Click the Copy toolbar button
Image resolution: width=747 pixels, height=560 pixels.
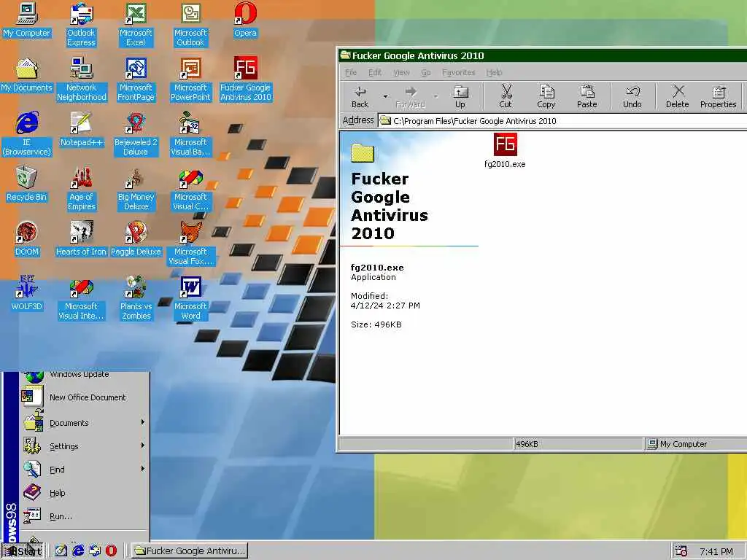pos(546,97)
